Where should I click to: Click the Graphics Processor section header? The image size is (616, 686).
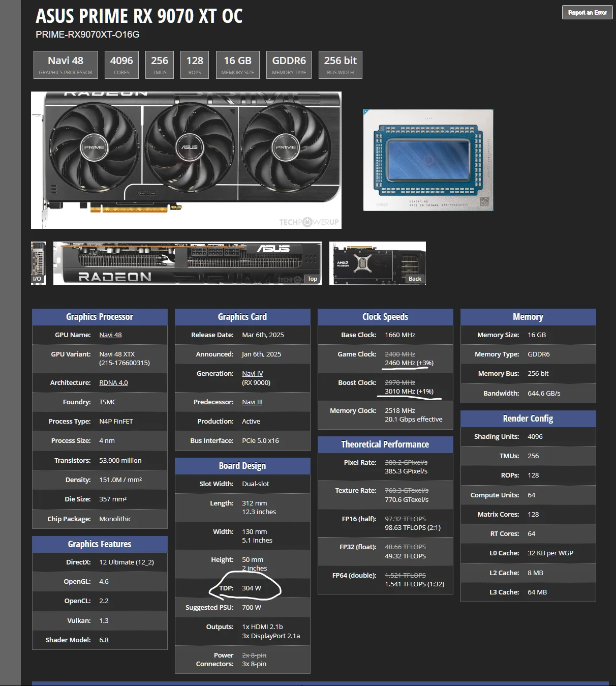click(100, 317)
